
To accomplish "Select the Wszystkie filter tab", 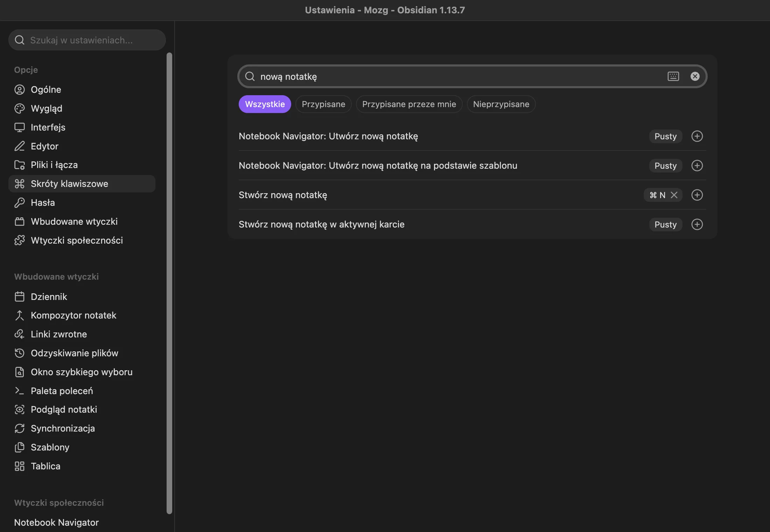I will coord(265,104).
